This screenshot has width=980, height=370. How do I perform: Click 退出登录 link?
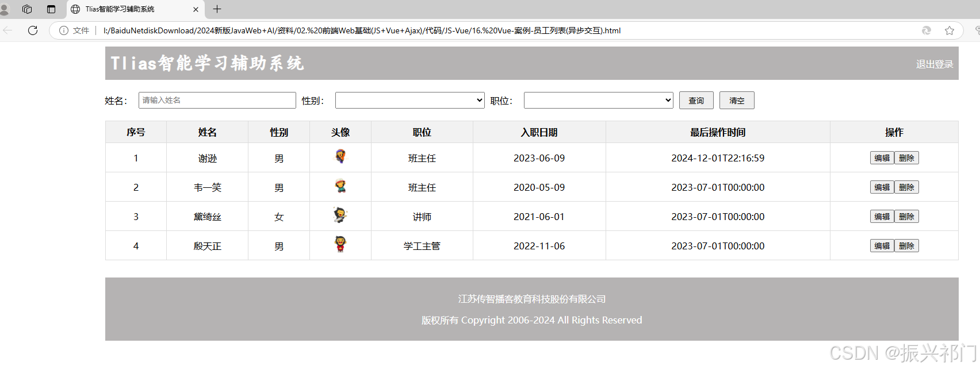tap(935, 64)
